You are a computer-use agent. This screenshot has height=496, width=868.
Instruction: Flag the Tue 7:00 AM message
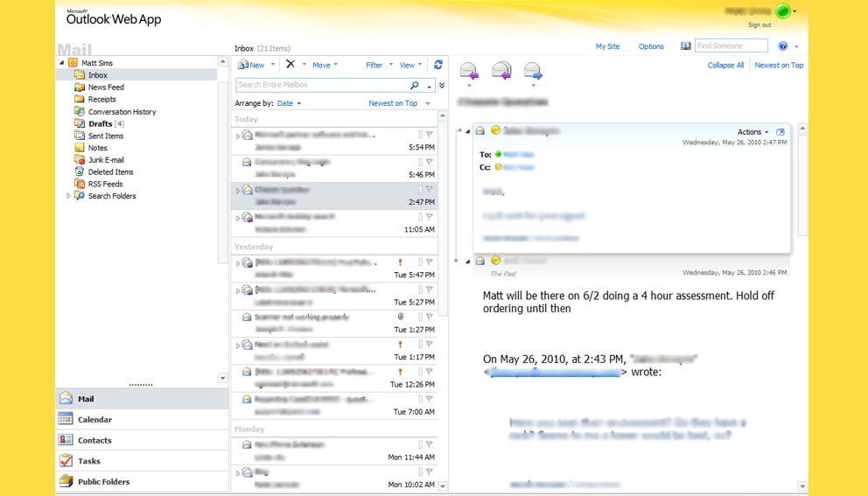click(430, 399)
